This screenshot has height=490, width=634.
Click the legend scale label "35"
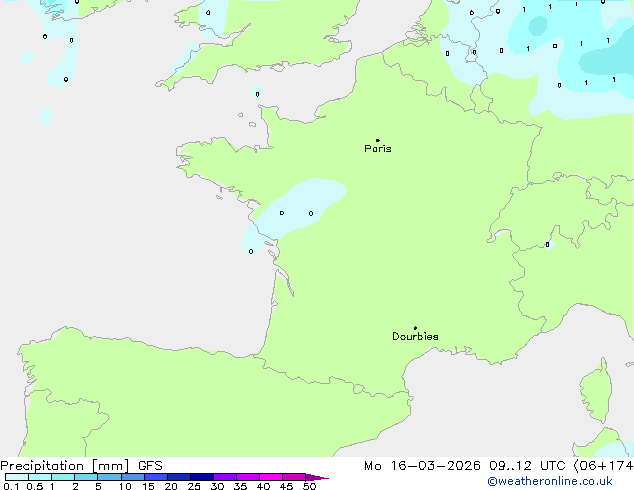240,486
